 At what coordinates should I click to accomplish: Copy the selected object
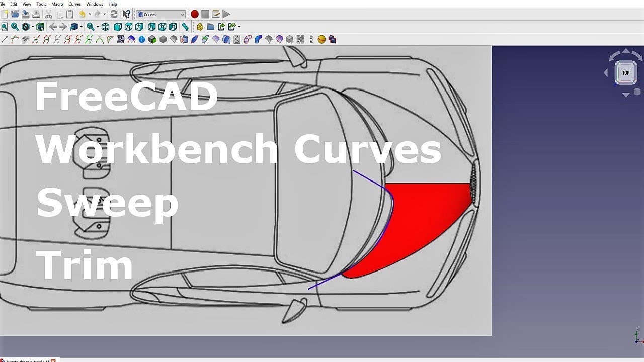click(60, 14)
